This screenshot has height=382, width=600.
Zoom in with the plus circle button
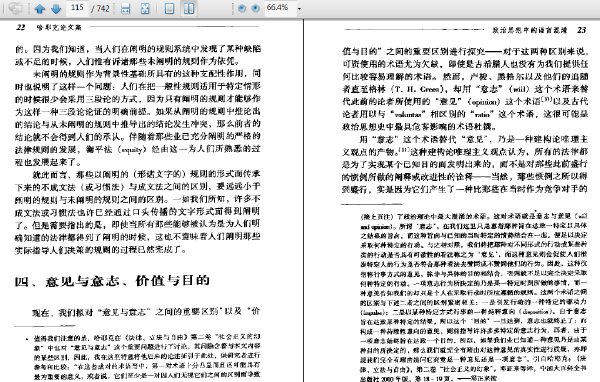click(255, 8)
